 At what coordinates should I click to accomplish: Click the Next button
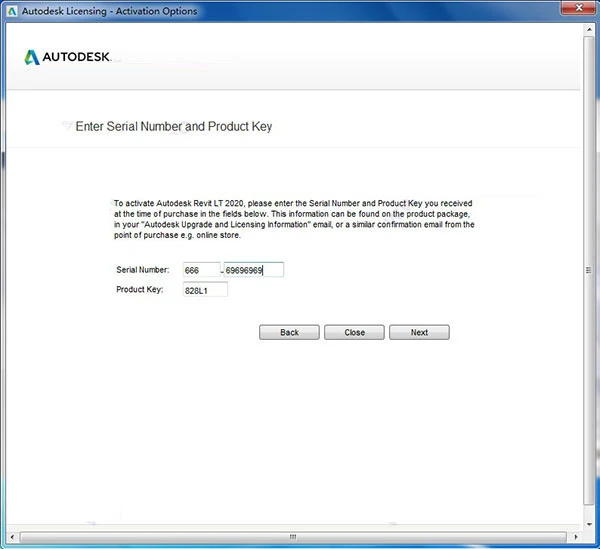[419, 332]
